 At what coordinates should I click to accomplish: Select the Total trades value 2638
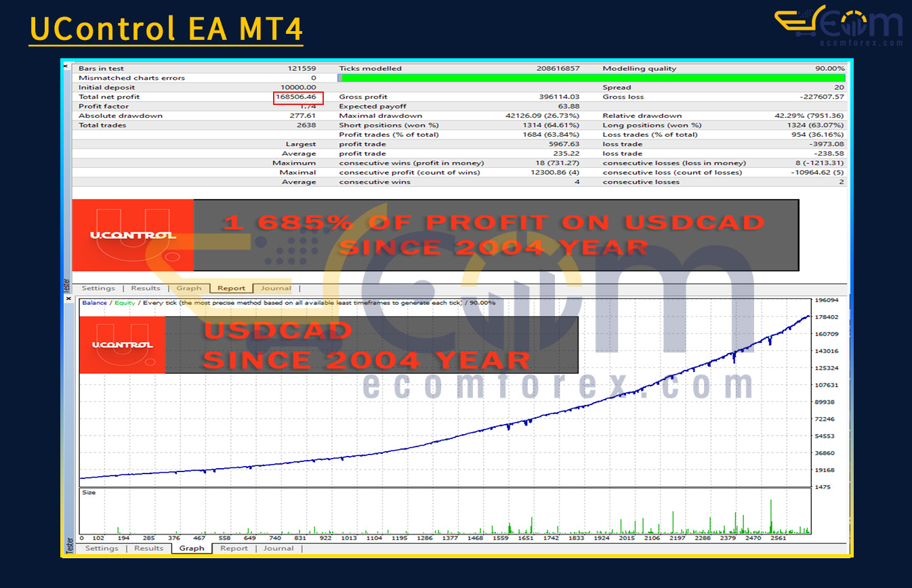[306, 125]
